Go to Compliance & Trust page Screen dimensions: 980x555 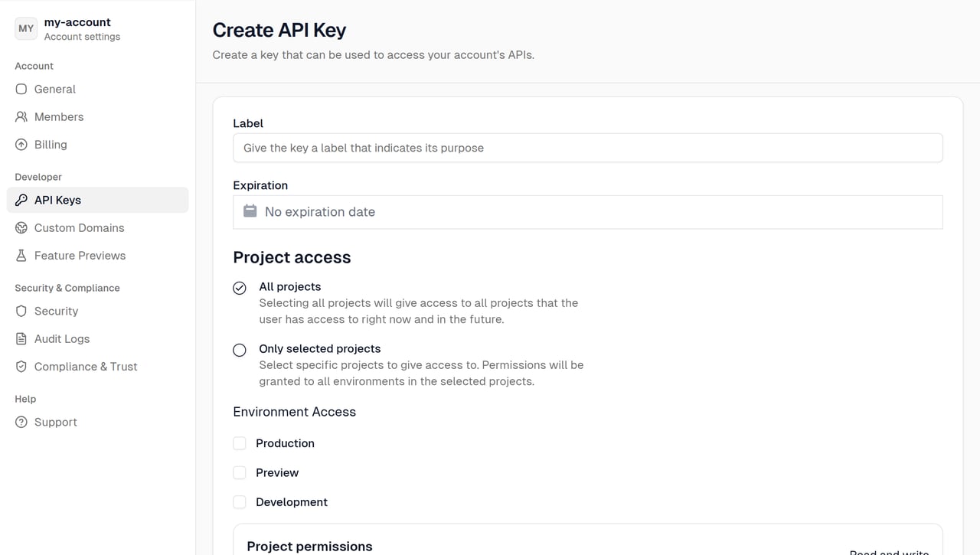[x=97, y=366]
